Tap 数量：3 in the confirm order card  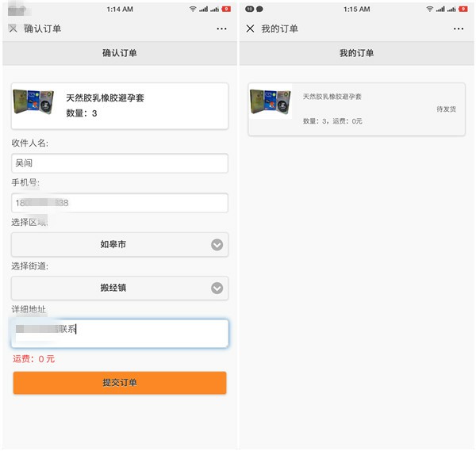click(x=82, y=113)
